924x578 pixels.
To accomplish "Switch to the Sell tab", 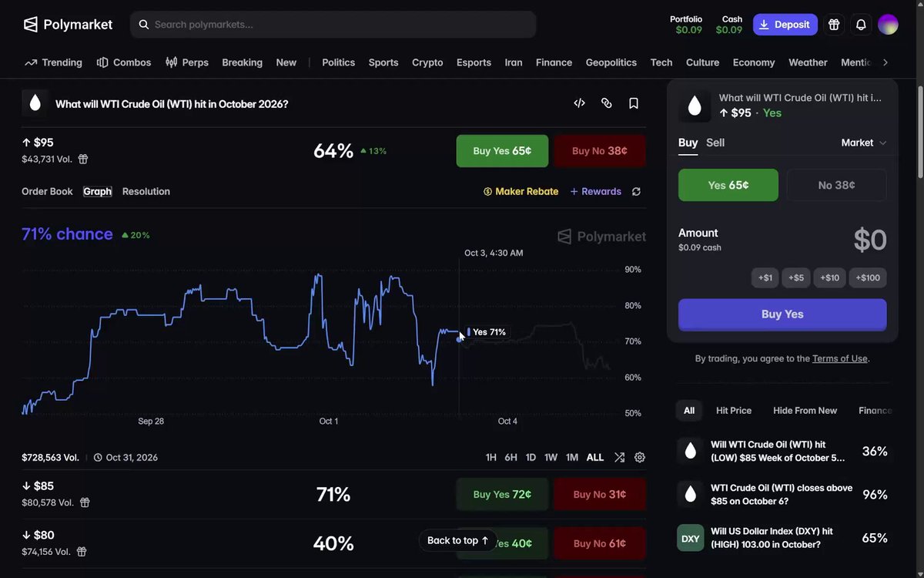I will point(715,143).
